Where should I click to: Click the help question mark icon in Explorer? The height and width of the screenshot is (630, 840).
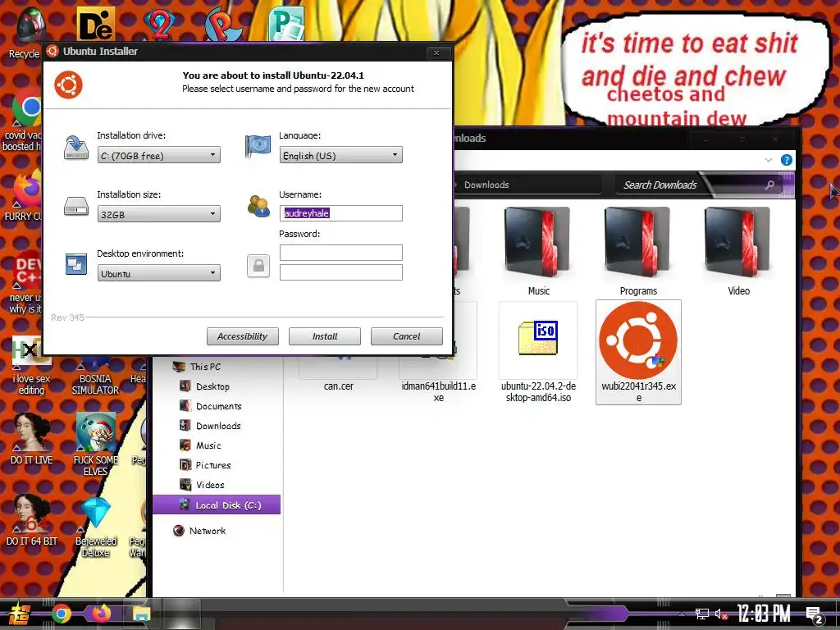coord(787,160)
